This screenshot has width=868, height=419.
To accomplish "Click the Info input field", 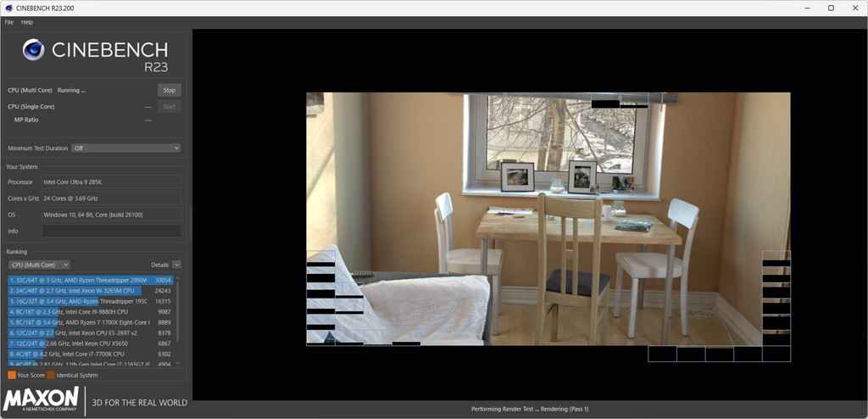I will pos(111,231).
